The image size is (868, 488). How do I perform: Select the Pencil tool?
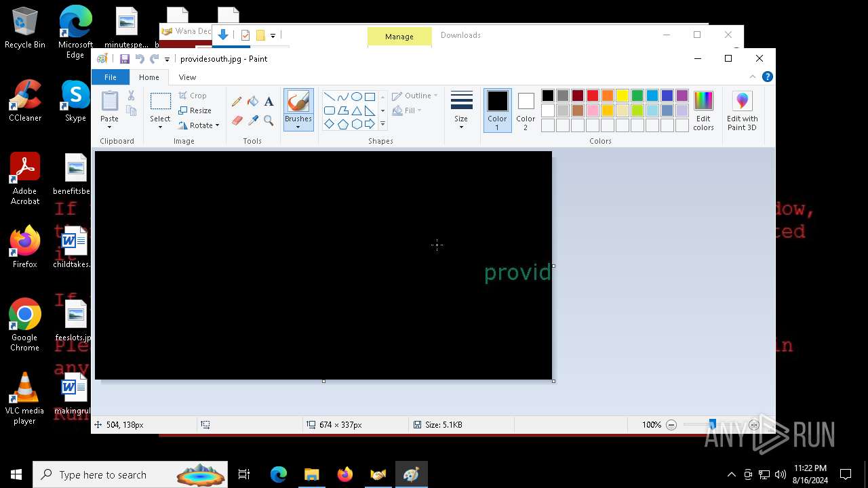coord(237,102)
